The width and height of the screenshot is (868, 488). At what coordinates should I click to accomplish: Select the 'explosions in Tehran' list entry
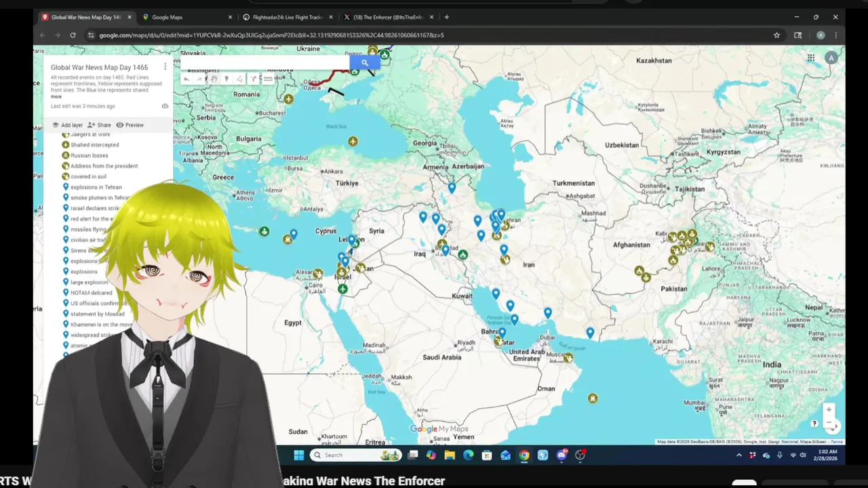(x=96, y=187)
